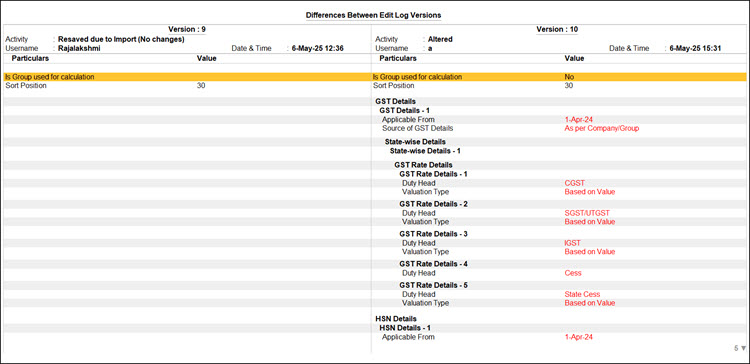Select the No value in the highlighted row
Screen dimensions: 750x364
click(569, 77)
